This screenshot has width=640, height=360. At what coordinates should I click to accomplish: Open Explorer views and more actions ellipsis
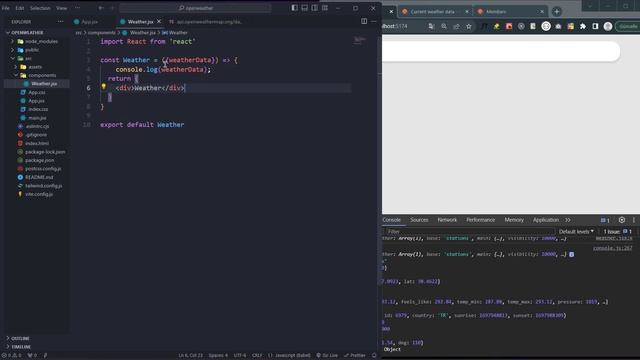(x=60, y=22)
